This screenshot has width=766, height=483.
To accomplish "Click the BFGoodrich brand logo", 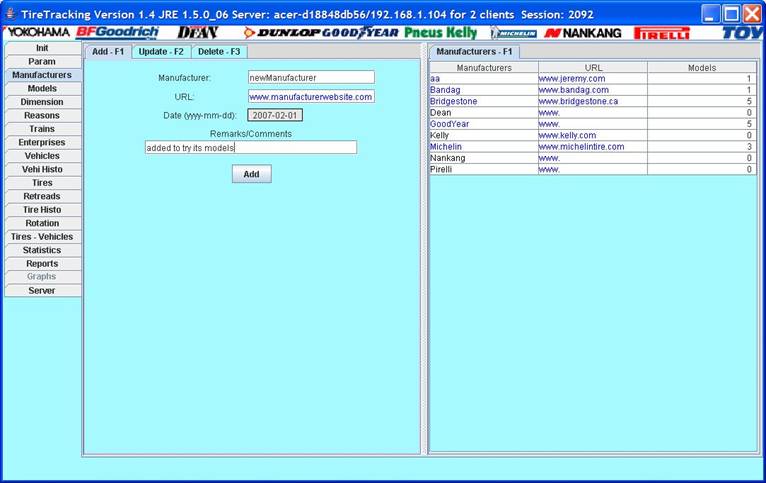I will (117, 33).
